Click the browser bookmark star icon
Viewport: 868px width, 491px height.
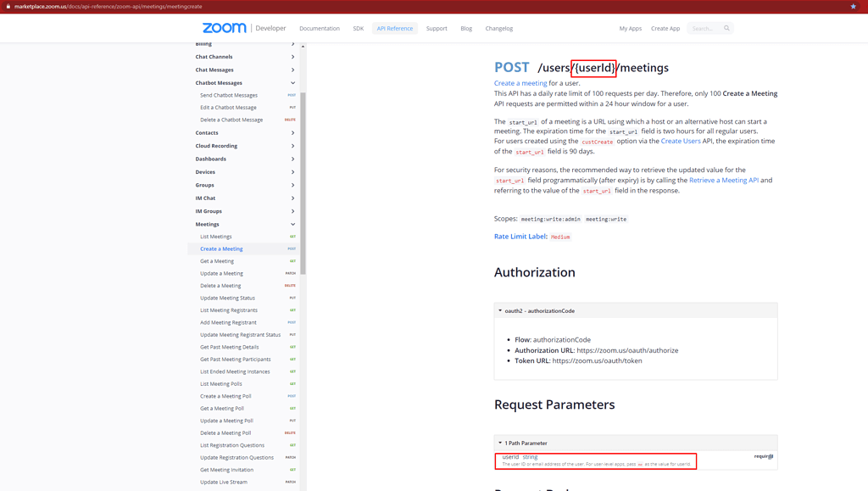point(852,6)
